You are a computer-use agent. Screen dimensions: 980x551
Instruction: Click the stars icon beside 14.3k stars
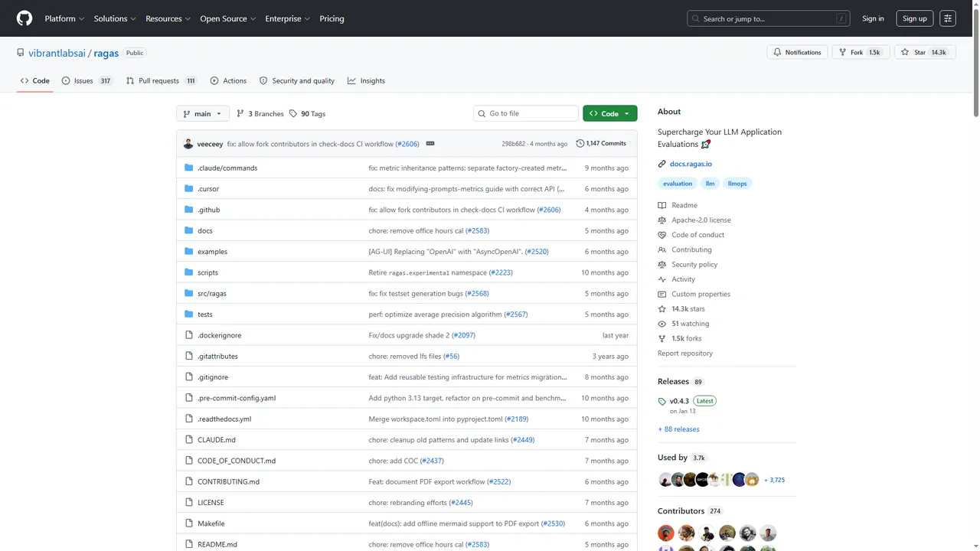[662, 308]
